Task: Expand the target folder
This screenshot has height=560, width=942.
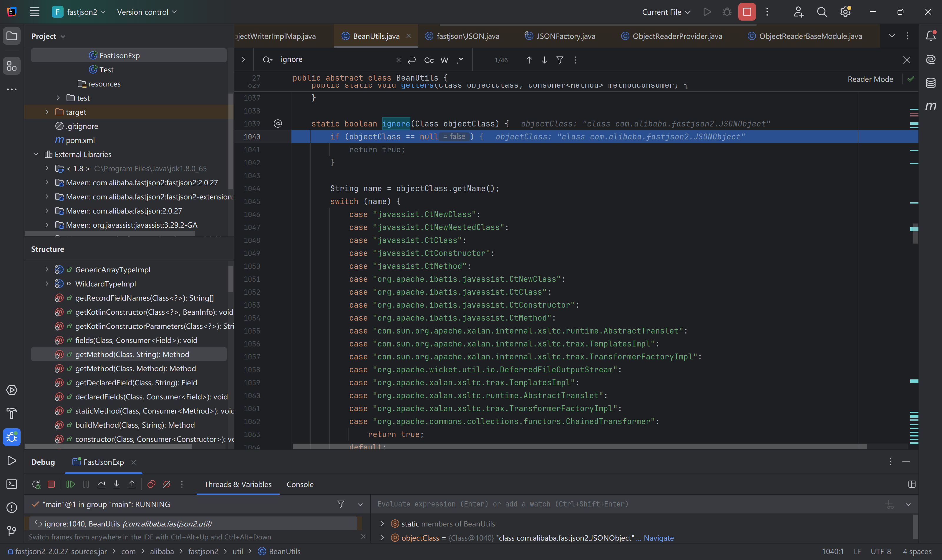Action: coord(47,112)
